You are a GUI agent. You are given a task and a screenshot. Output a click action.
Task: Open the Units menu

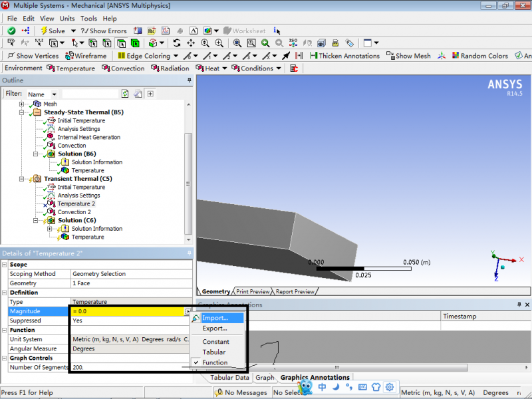pyautogui.click(x=67, y=19)
